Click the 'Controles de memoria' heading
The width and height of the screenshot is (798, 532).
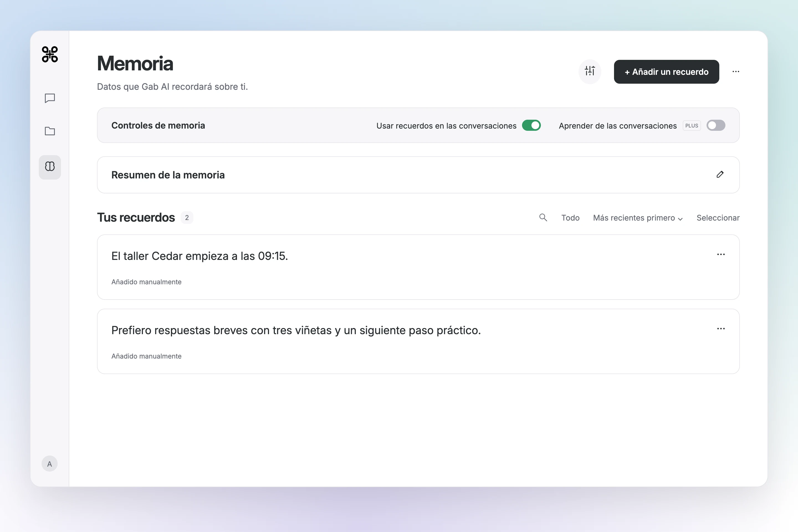[158, 126]
